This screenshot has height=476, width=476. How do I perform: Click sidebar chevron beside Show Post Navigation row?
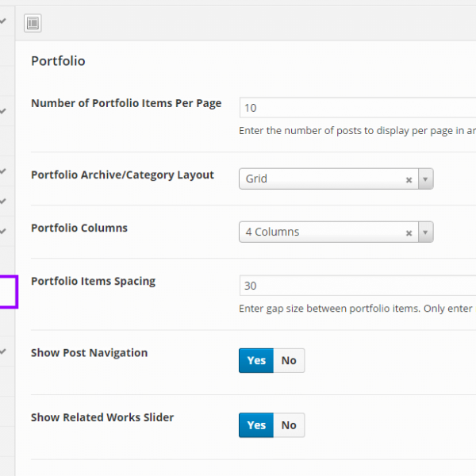[4, 350]
